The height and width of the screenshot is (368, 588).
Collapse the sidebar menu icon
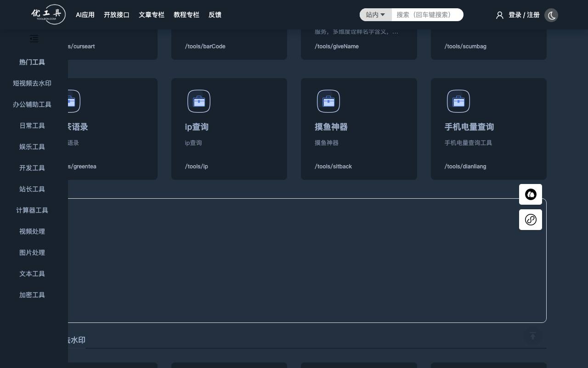tap(34, 39)
